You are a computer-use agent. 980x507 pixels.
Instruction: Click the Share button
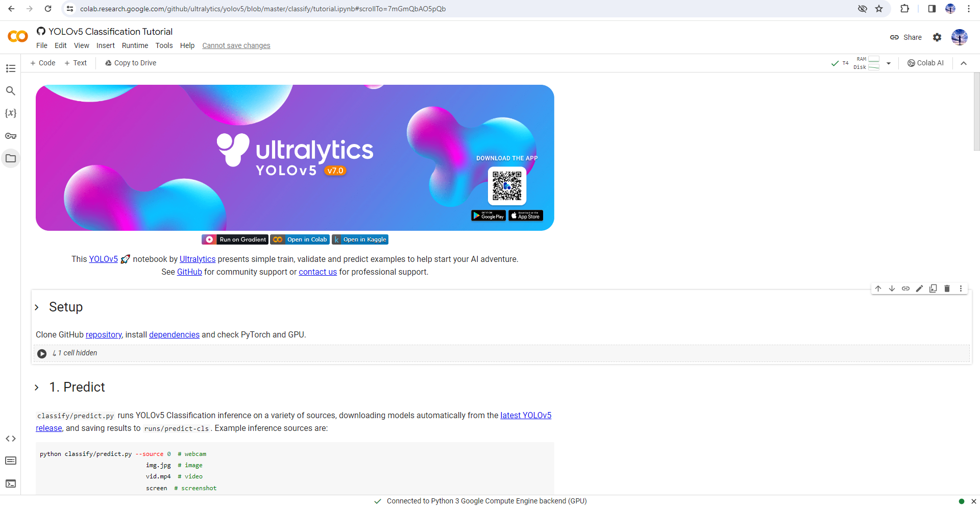[x=906, y=37]
